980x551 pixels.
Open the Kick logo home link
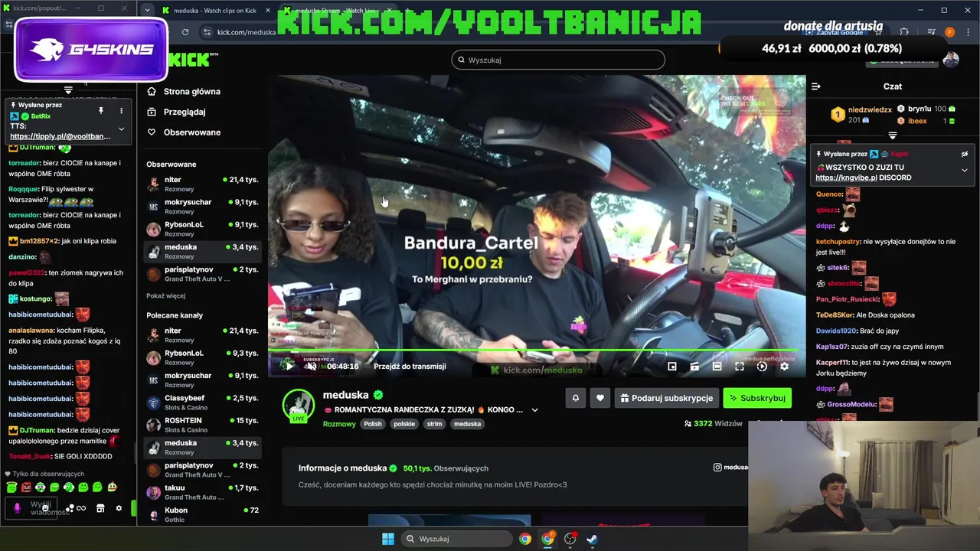pyautogui.click(x=189, y=60)
